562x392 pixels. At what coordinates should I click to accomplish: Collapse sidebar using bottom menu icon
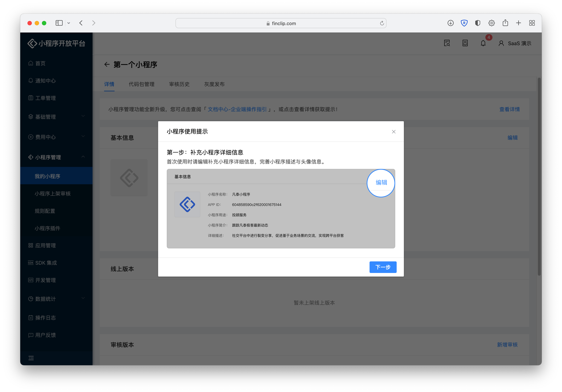click(31, 358)
